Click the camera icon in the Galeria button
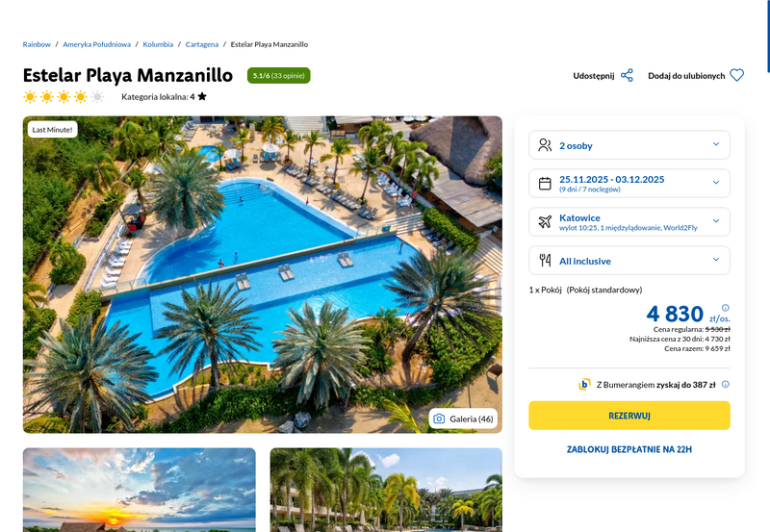The image size is (770, 532). [439, 418]
